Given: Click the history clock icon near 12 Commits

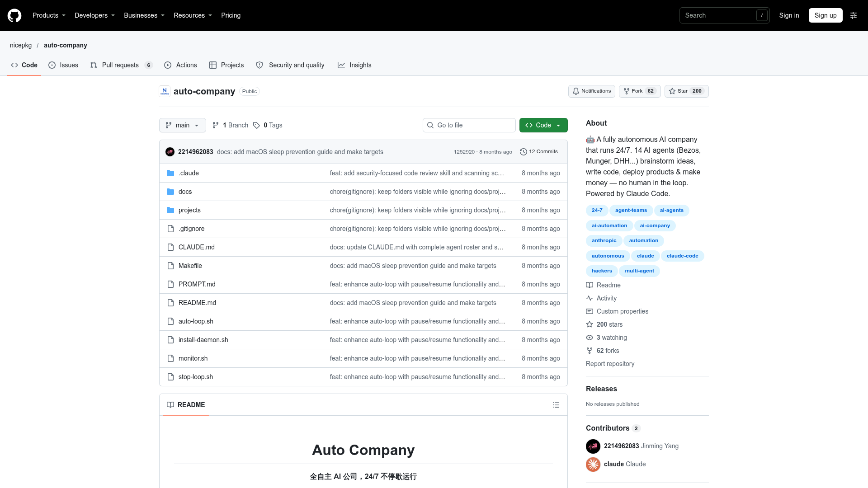Looking at the screenshot, I should [x=524, y=152].
